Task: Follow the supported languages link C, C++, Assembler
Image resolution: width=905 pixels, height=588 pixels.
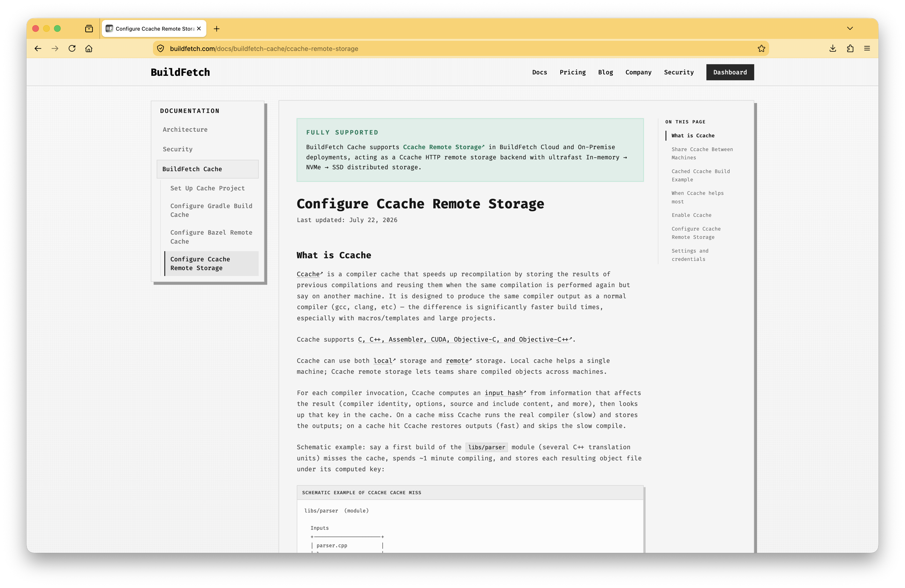Action: (465, 339)
